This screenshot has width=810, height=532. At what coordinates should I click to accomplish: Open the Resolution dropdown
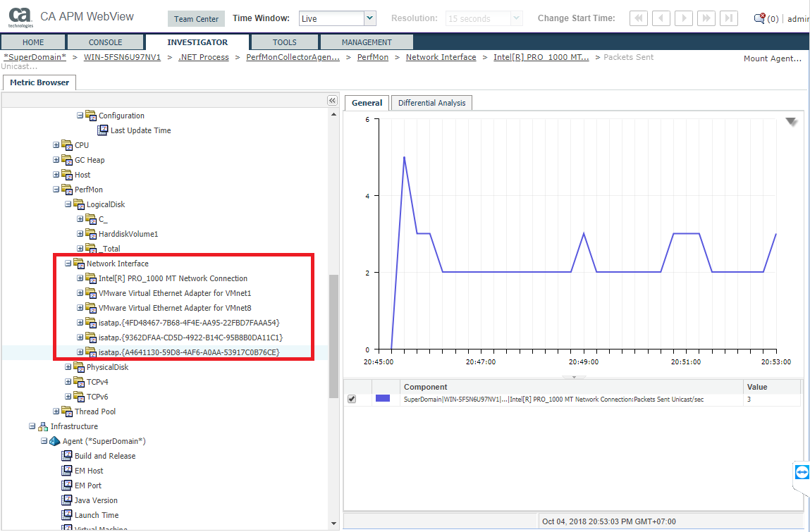[x=517, y=18]
